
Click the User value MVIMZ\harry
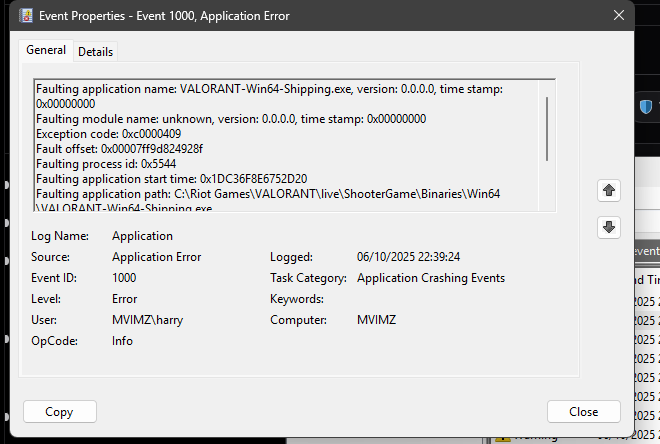(147, 320)
